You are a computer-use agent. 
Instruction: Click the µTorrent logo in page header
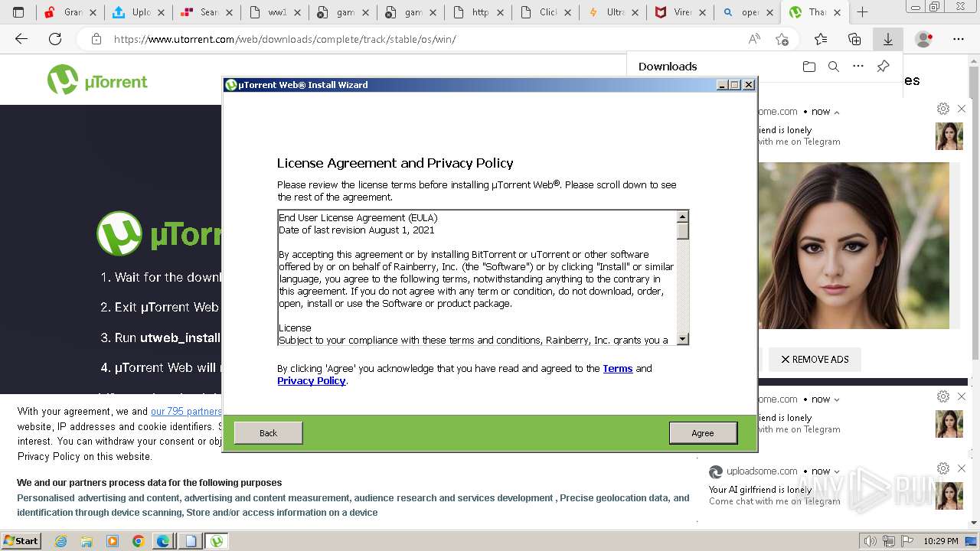click(x=97, y=80)
